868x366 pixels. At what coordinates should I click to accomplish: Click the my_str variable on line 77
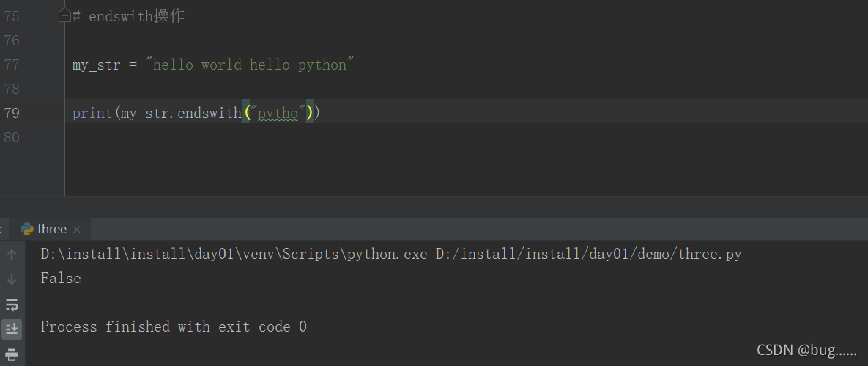pyautogui.click(x=96, y=65)
